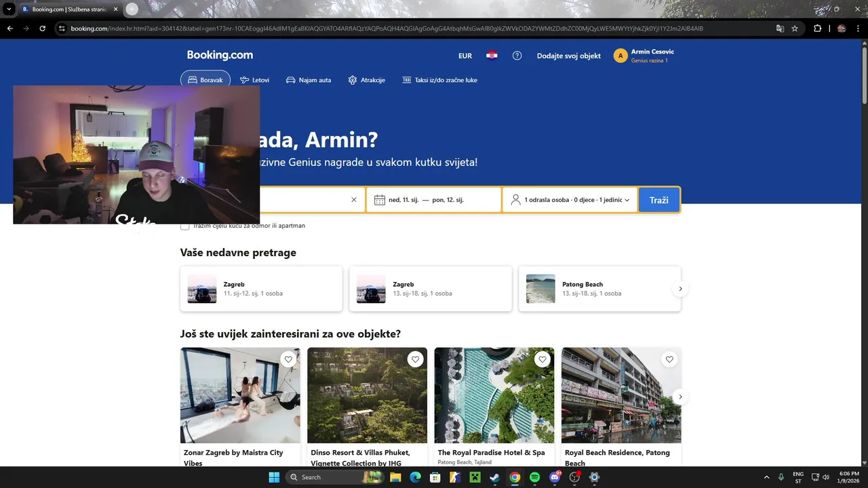
Task: Click the Booking.com logo
Action: point(220,56)
